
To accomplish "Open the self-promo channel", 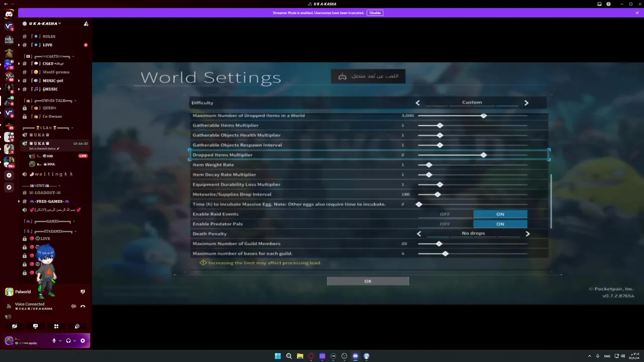I will click(x=55, y=72).
